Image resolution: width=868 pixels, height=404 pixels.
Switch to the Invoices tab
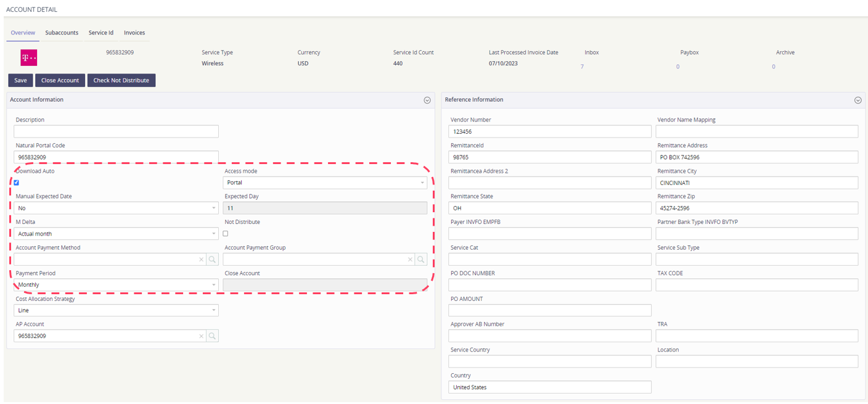(x=134, y=33)
